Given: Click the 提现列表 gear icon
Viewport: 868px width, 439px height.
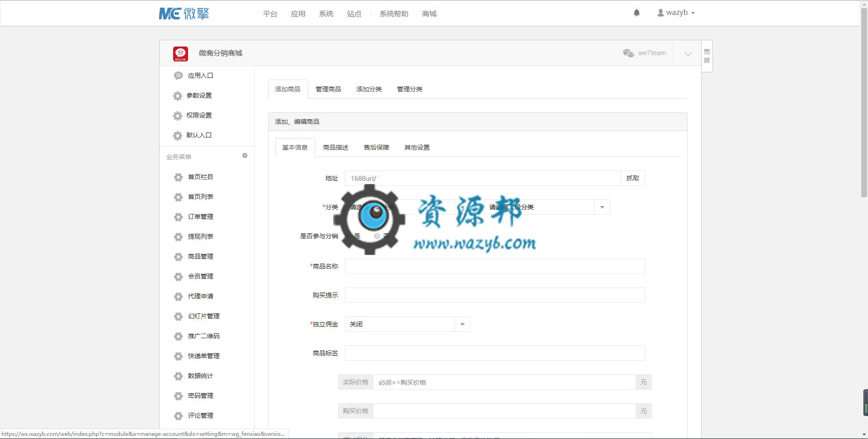Looking at the screenshot, I should pos(179,237).
